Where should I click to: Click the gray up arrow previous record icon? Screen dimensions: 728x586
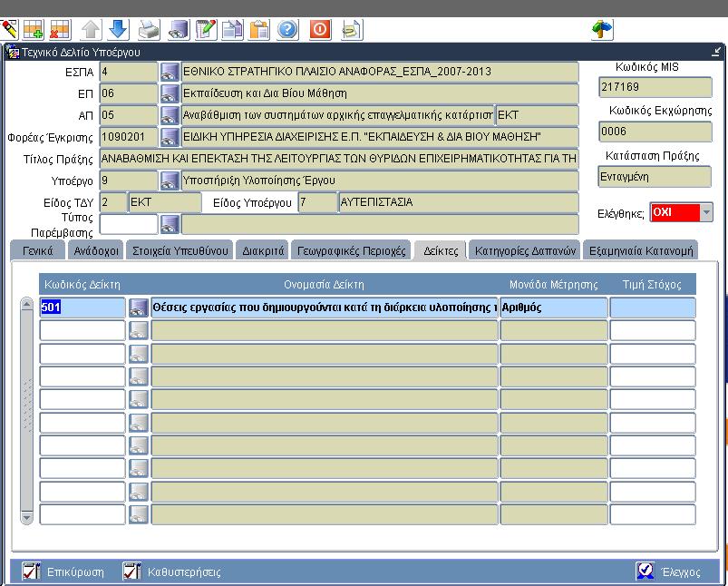click(x=91, y=30)
